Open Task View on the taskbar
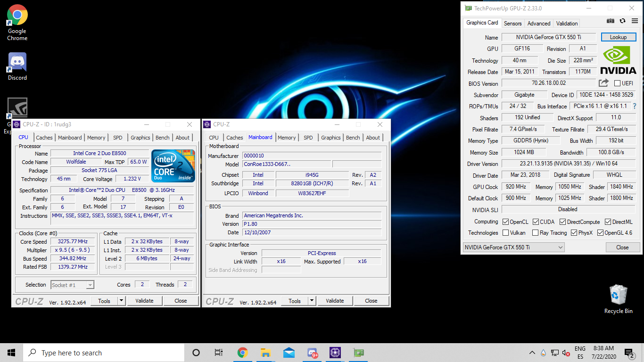Viewport: 644px width, 362px height. 219,353
